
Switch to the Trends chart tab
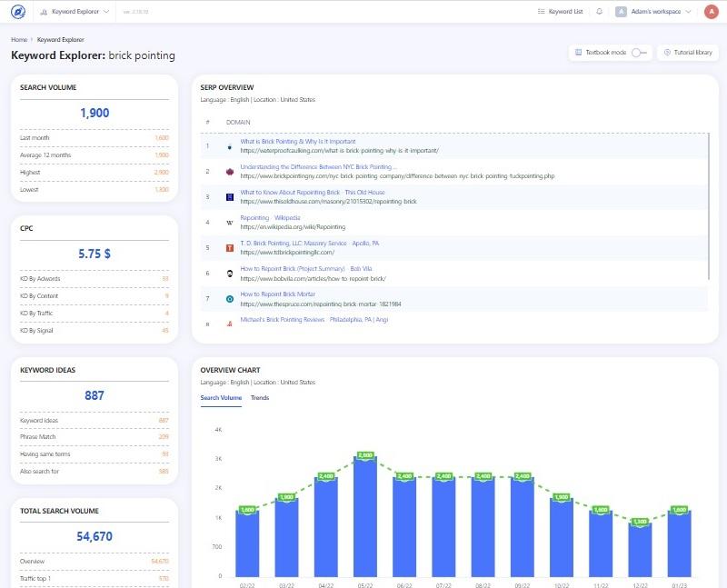click(x=260, y=398)
